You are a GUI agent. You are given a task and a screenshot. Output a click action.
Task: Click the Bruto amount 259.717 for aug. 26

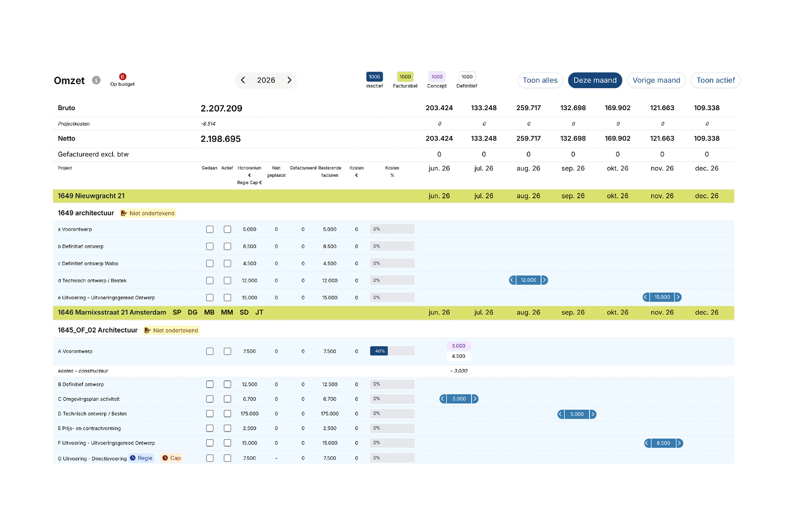pos(528,108)
